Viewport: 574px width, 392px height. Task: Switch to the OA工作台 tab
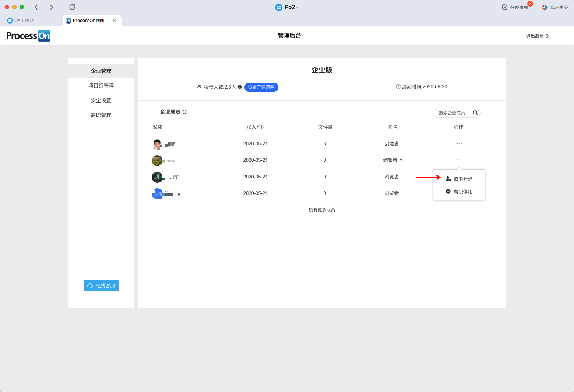(21, 21)
